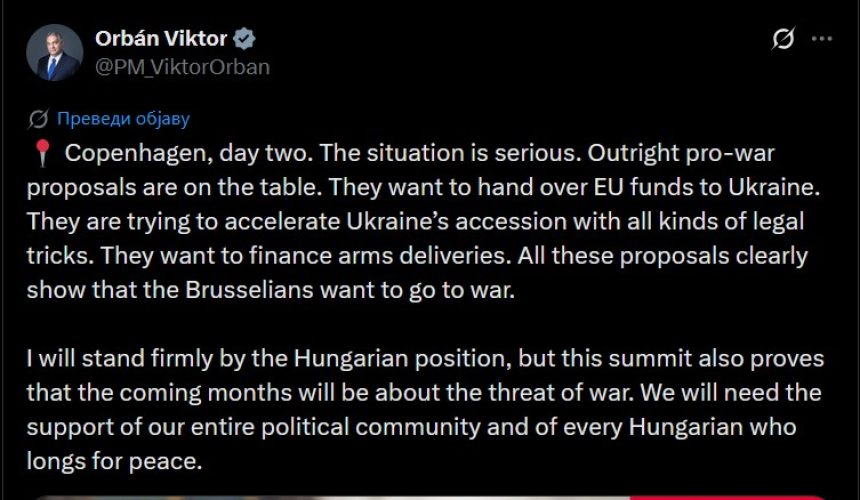Click the small Grok icon beside the translate link

click(38, 119)
